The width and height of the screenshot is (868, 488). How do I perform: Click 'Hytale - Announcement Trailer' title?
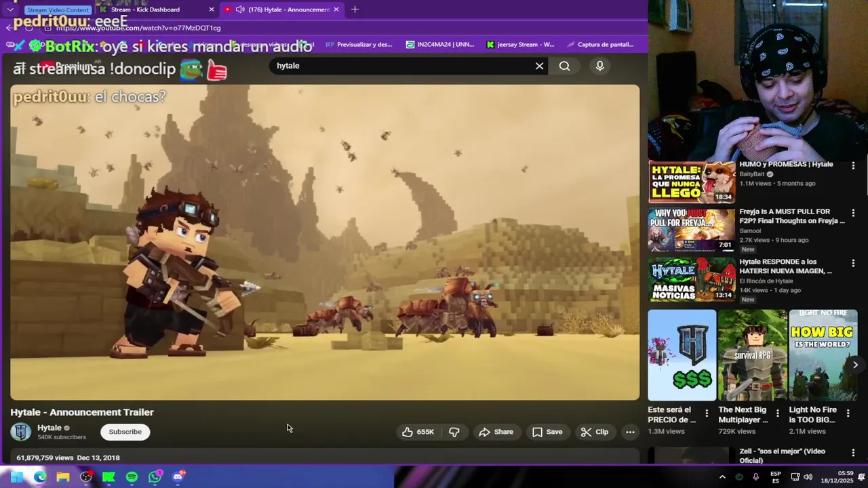pos(82,412)
